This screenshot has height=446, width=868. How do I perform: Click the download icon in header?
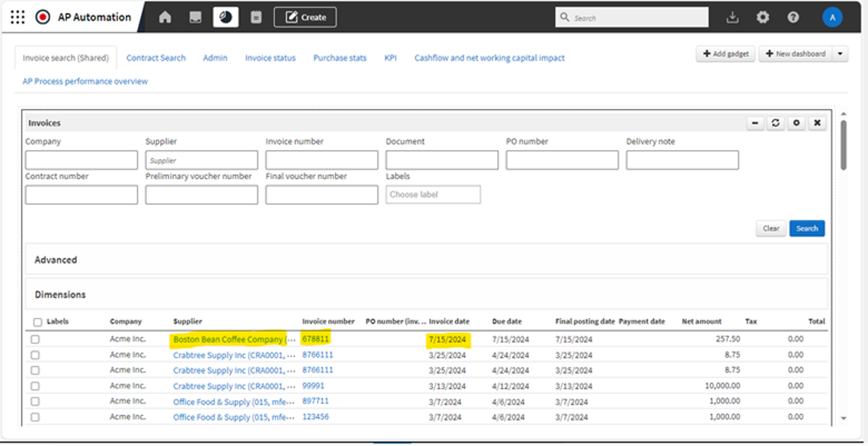[732, 17]
